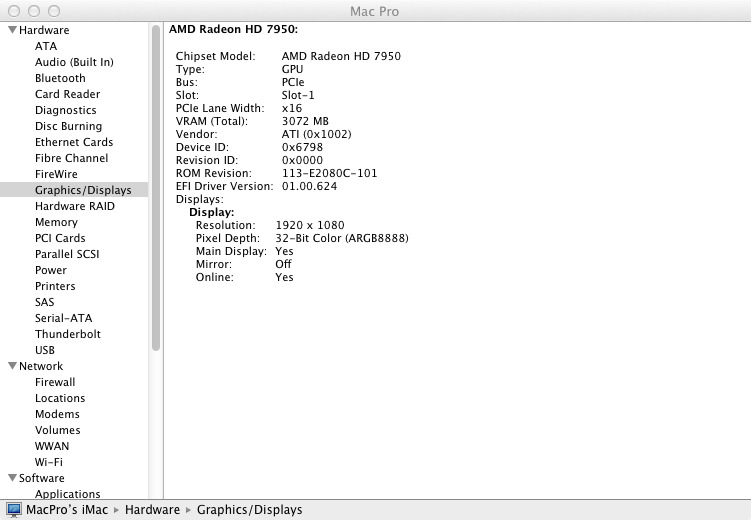Select Memory in the sidebar
This screenshot has height=520, width=751.
[x=56, y=222]
